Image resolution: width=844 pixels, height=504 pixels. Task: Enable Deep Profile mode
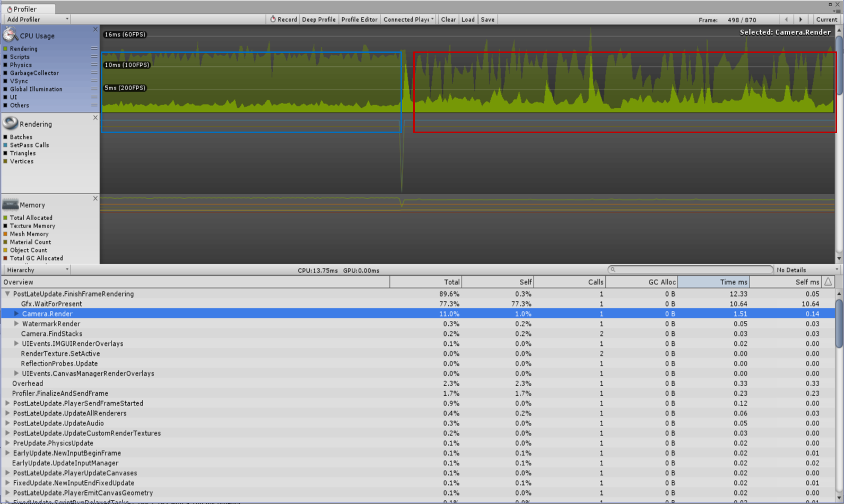[x=318, y=20]
